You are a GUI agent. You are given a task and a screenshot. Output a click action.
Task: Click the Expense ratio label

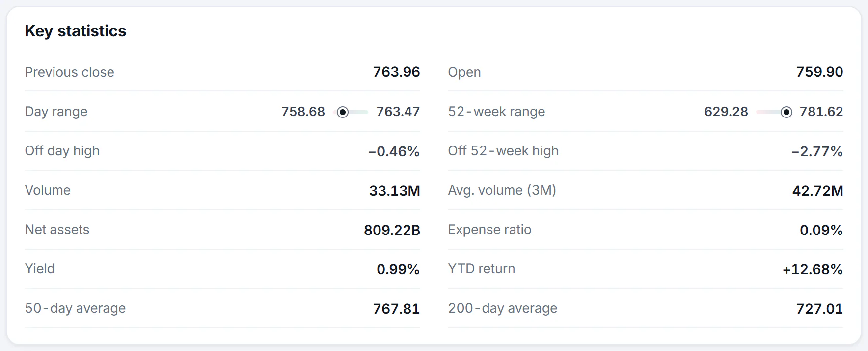490,230
